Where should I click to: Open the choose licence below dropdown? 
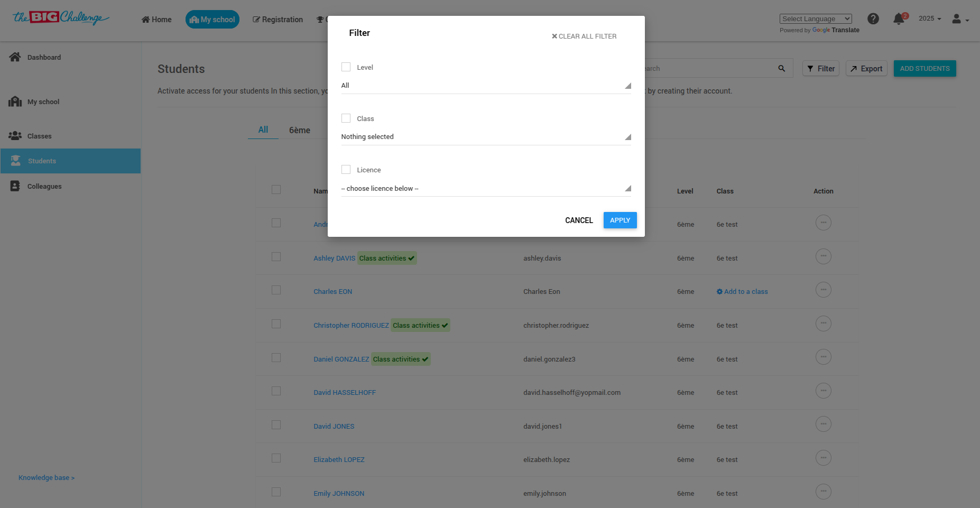coord(486,188)
